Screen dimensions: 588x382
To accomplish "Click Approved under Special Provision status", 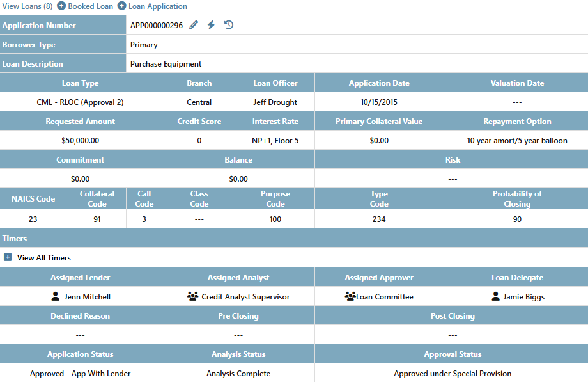I will coord(453,373).
